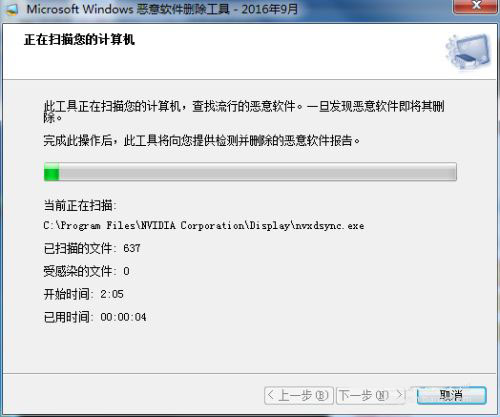The height and width of the screenshot is (417, 500).
Task: Click the Cancel (取消) button
Action: pyautogui.click(x=451, y=396)
